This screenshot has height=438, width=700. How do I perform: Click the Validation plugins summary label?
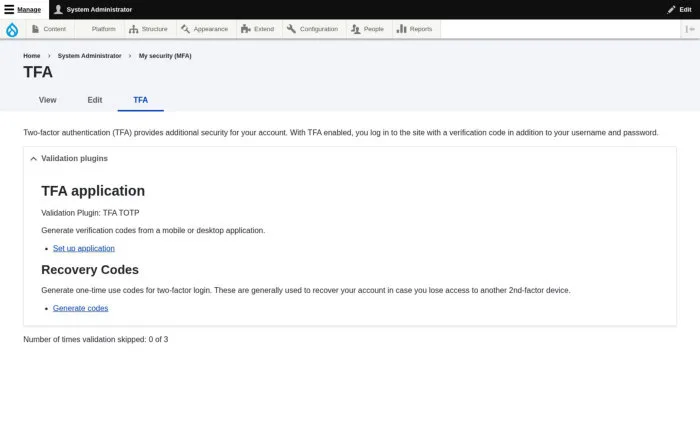tap(75, 159)
